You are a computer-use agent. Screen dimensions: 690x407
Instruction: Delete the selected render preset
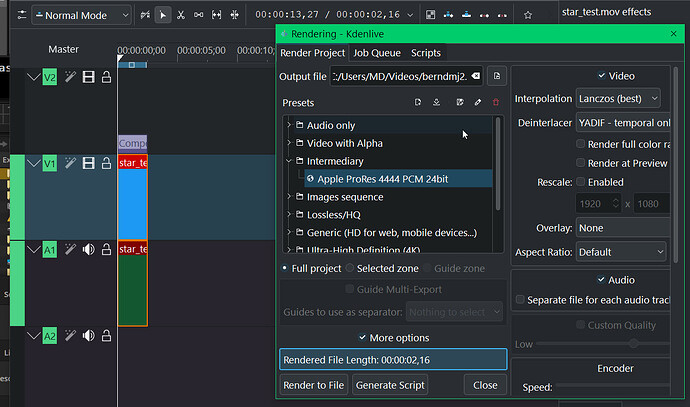pyautogui.click(x=496, y=102)
